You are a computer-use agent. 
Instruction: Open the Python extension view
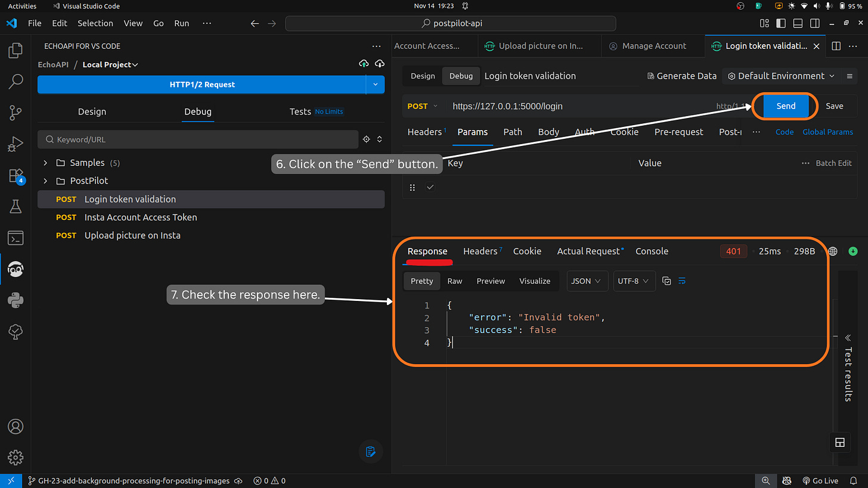[x=15, y=300]
